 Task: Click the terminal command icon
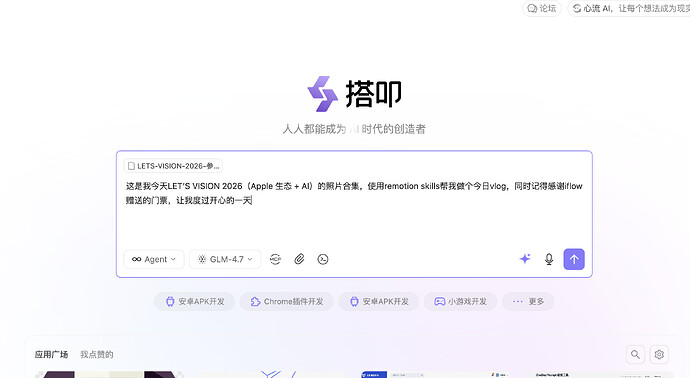coord(323,259)
